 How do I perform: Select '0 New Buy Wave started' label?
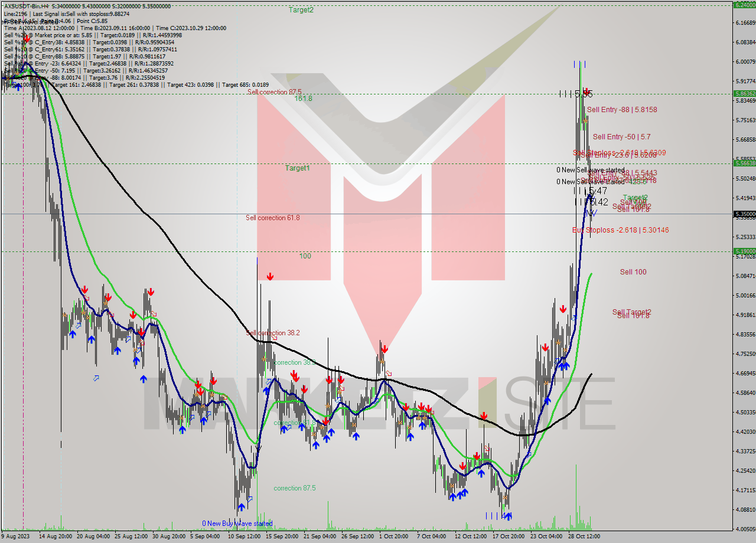pos(237,524)
